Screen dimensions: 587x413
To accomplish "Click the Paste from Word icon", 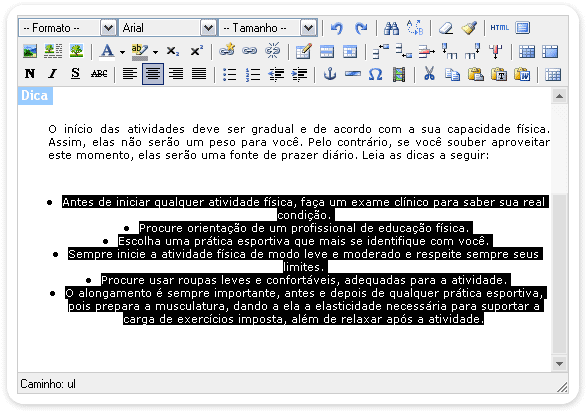I will coord(522,74).
